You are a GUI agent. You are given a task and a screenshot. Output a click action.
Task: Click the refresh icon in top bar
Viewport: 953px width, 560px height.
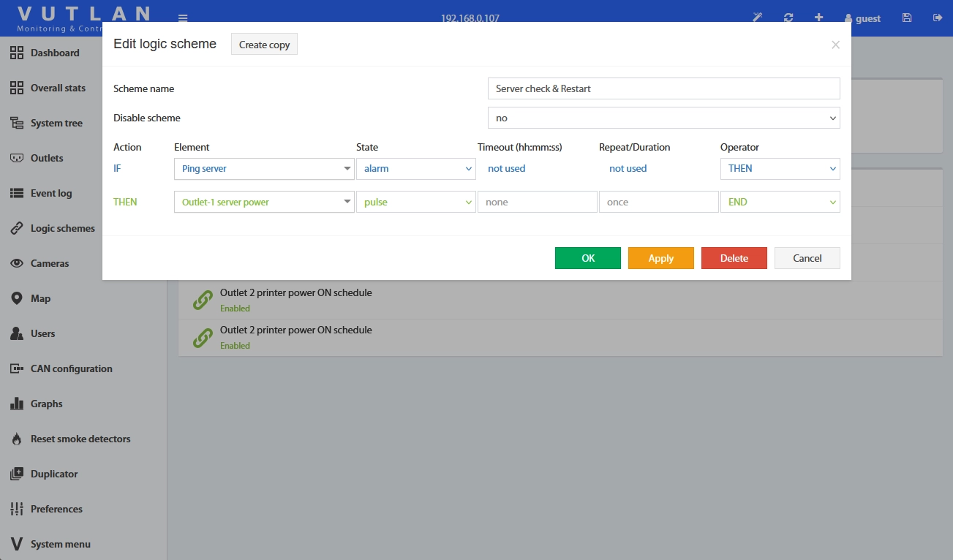[x=788, y=18]
